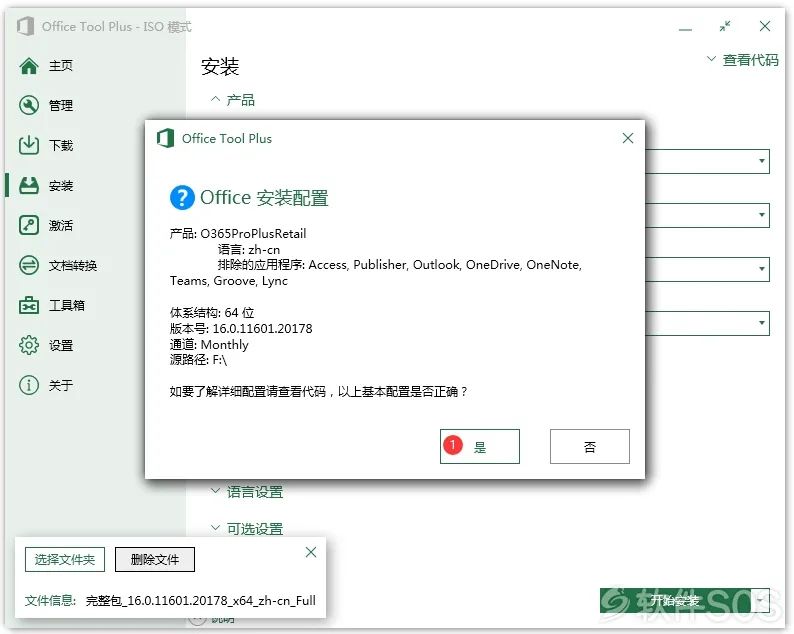Viewport: 794px width, 634px height.
Task: Click the Office logo in main title bar
Action: (25, 26)
